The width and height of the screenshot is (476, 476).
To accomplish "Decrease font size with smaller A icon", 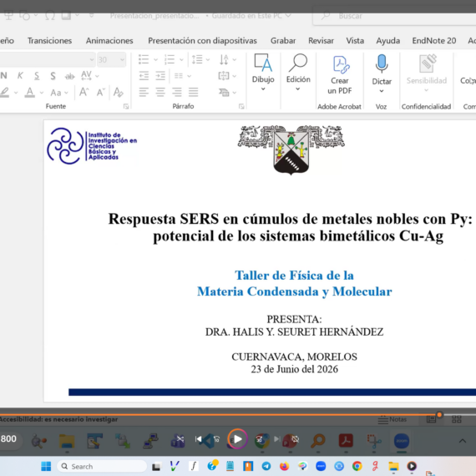I will click(x=100, y=92).
